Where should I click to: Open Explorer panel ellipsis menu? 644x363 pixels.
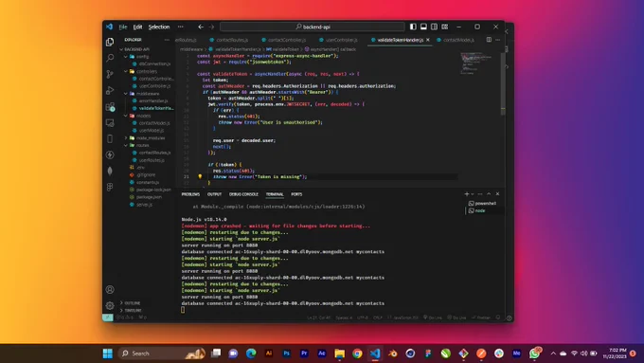coord(167,40)
